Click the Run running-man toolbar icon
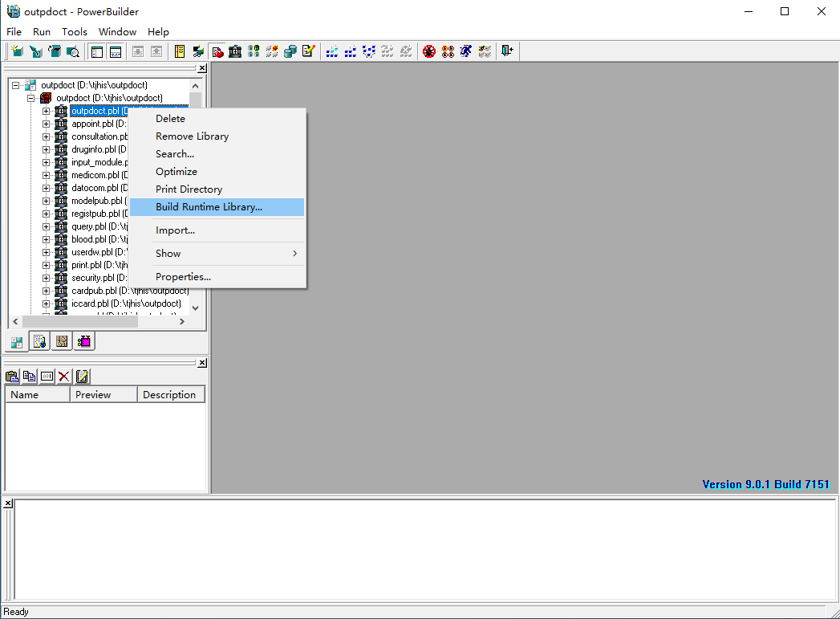The image size is (840, 619). coord(466,51)
